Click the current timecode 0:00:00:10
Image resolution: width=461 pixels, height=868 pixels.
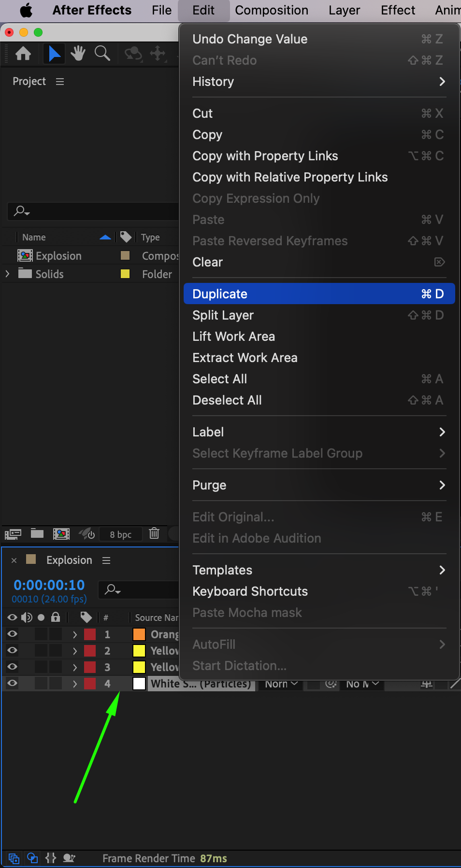click(49, 585)
